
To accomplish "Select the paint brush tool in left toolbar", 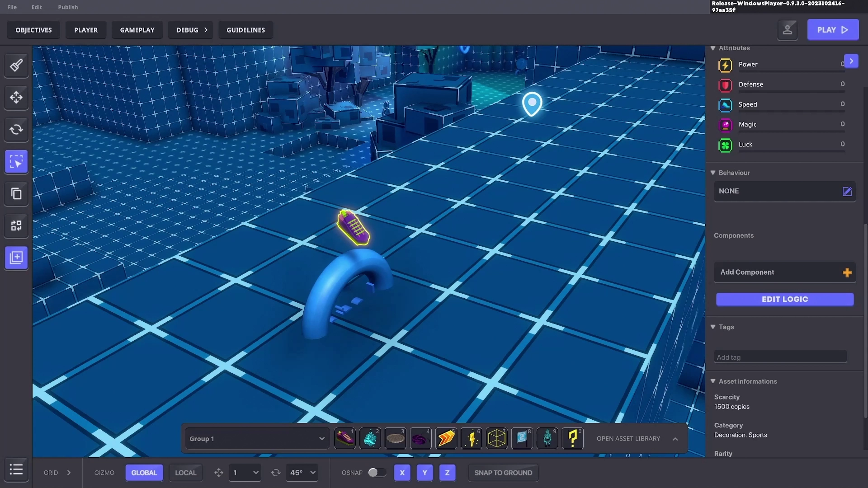I will [x=16, y=66].
